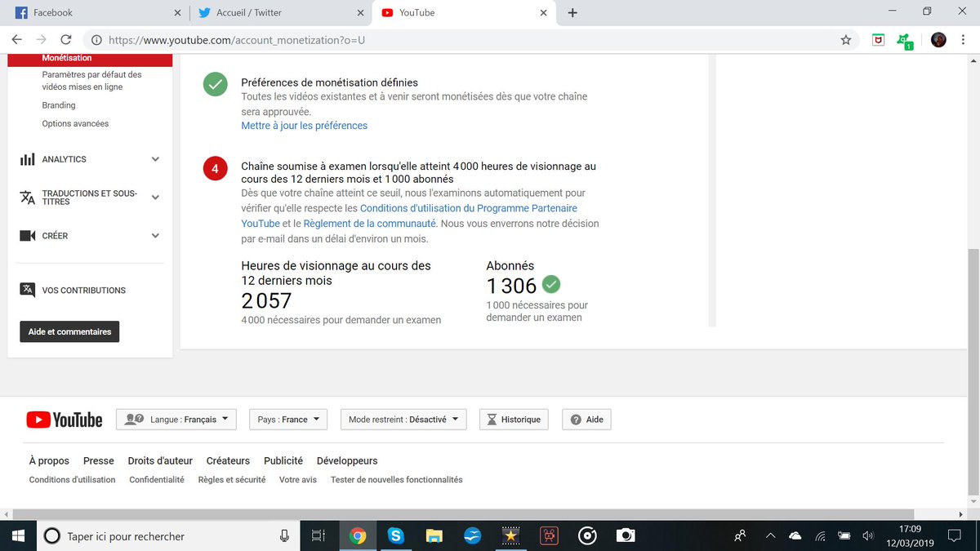980x551 pixels.
Task: Open the OneDrive cloud tray icon
Action: (x=795, y=535)
